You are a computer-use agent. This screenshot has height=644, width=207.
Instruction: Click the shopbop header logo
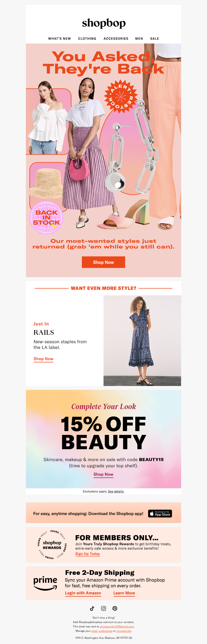(x=104, y=23)
